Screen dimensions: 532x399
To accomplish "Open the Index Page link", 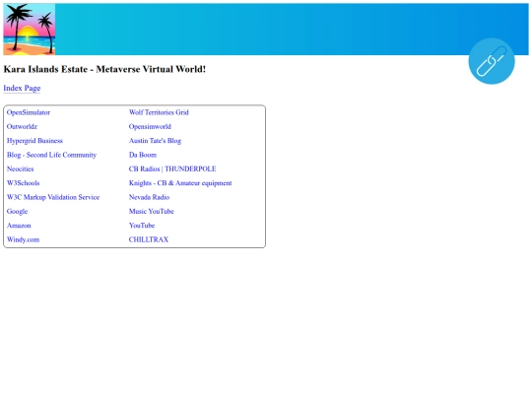I will click(22, 88).
